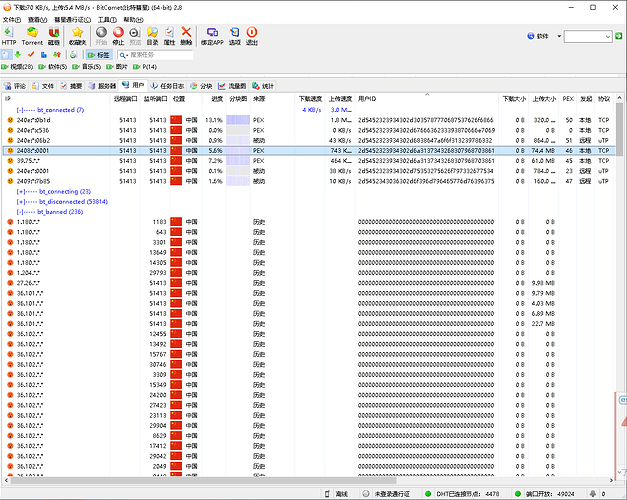Sort by the 上传速度 column header

[x=340, y=99]
